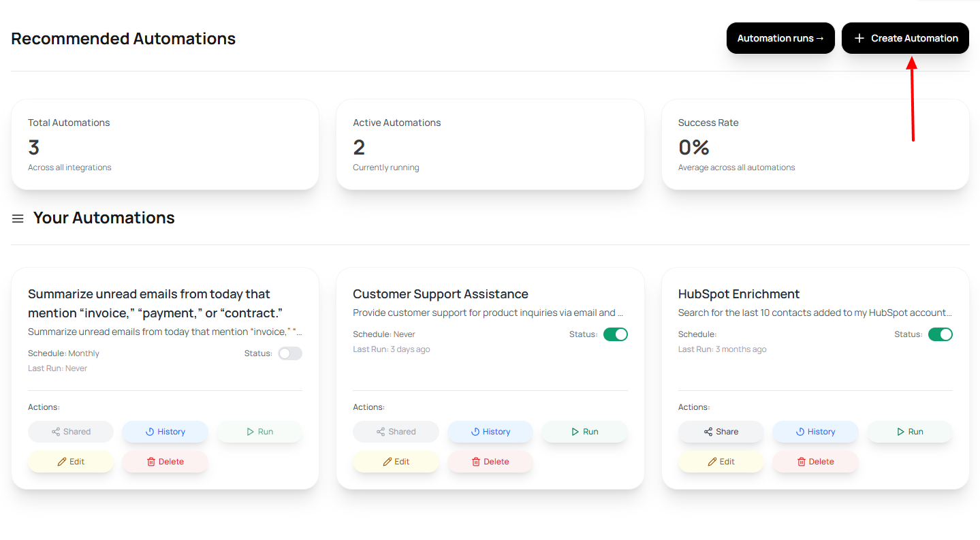
Task: Click 'Across all integrations' text
Action: coord(69,168)
